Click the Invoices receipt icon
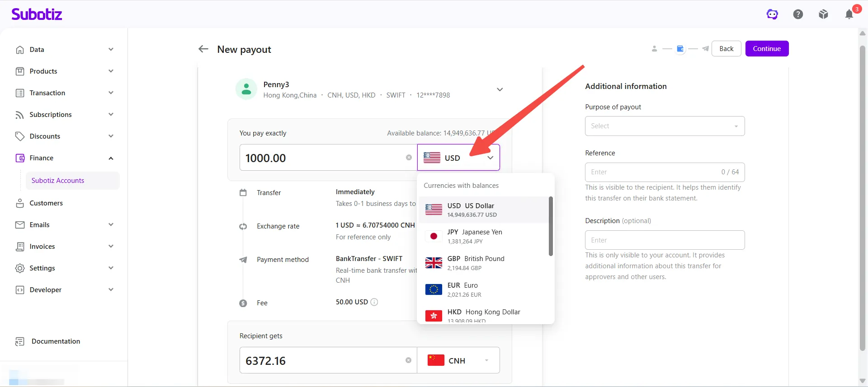This screenshot has width=868, height=387. [x=20, y=247]
